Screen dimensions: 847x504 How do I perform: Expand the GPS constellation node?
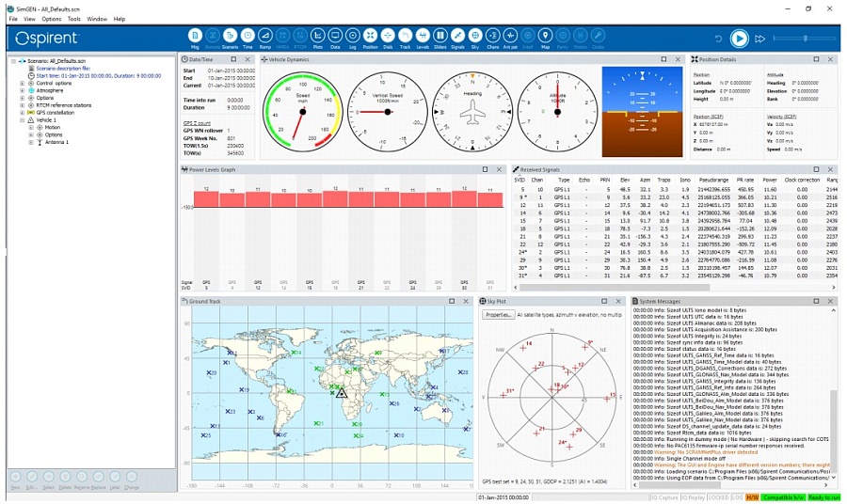coord(22,113)
